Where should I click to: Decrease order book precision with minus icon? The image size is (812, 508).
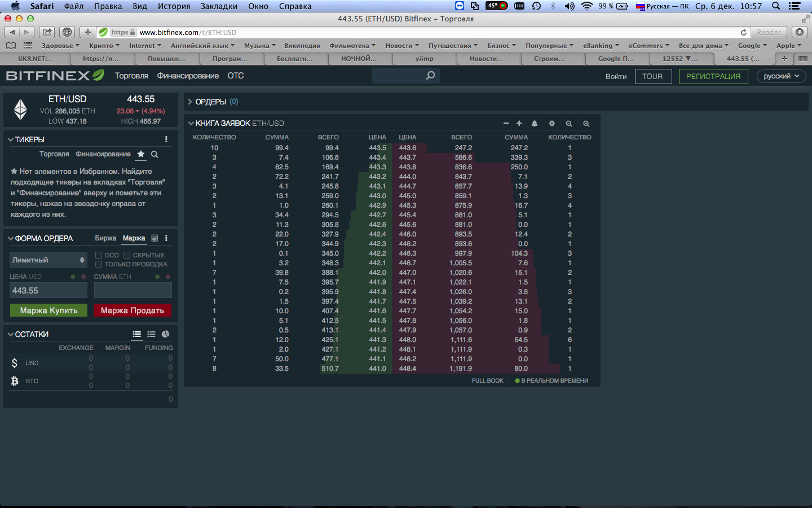click(506, 124)
